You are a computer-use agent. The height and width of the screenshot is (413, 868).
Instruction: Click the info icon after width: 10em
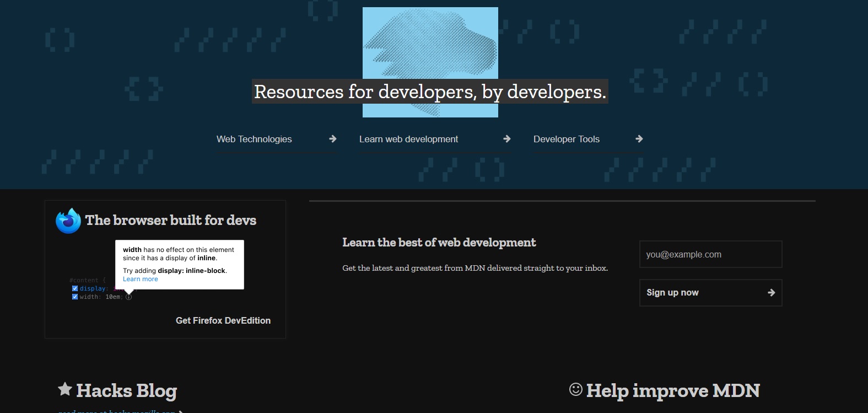pyautogui.click(x=128, y=297)
